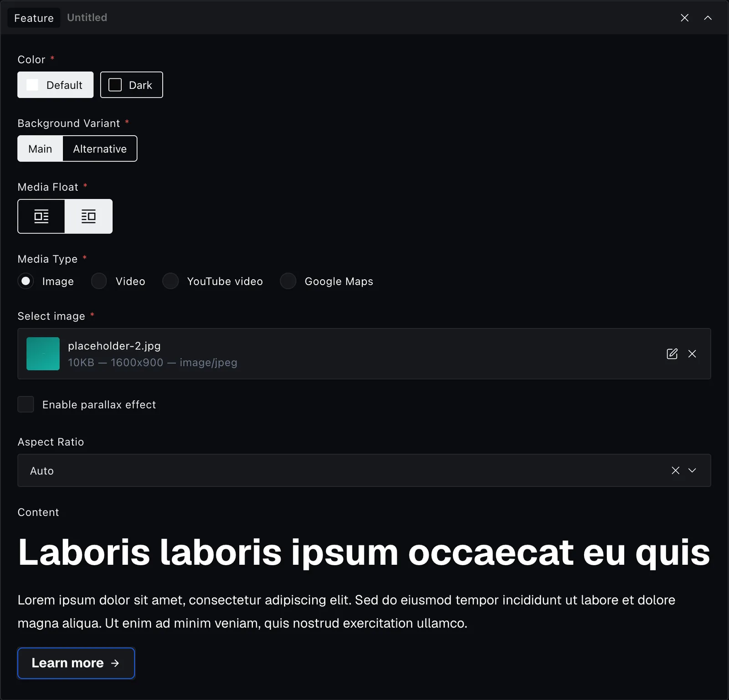Select the Image media type
The height and width of the screenshot is (700, 729).
pos(26,281)
